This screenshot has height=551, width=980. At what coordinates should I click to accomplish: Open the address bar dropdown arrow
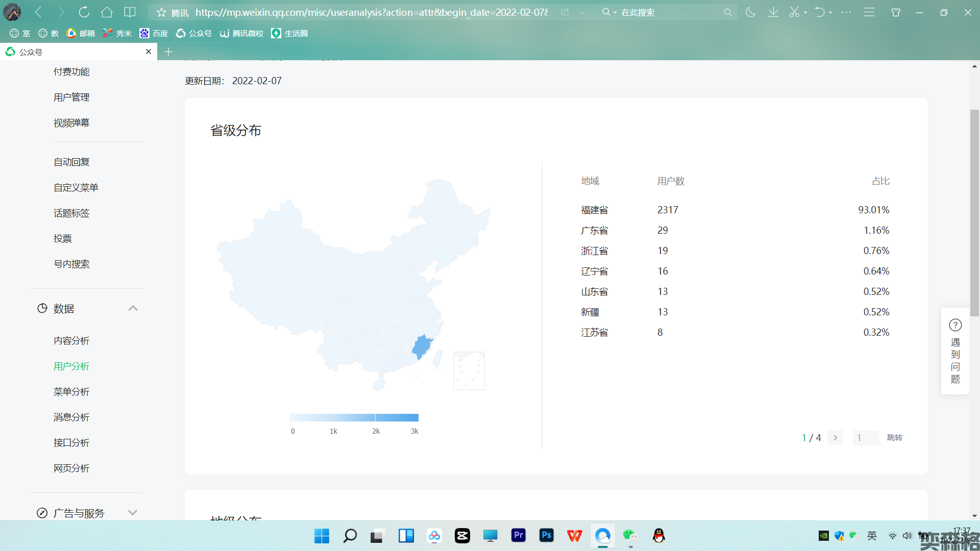[582, 12]
